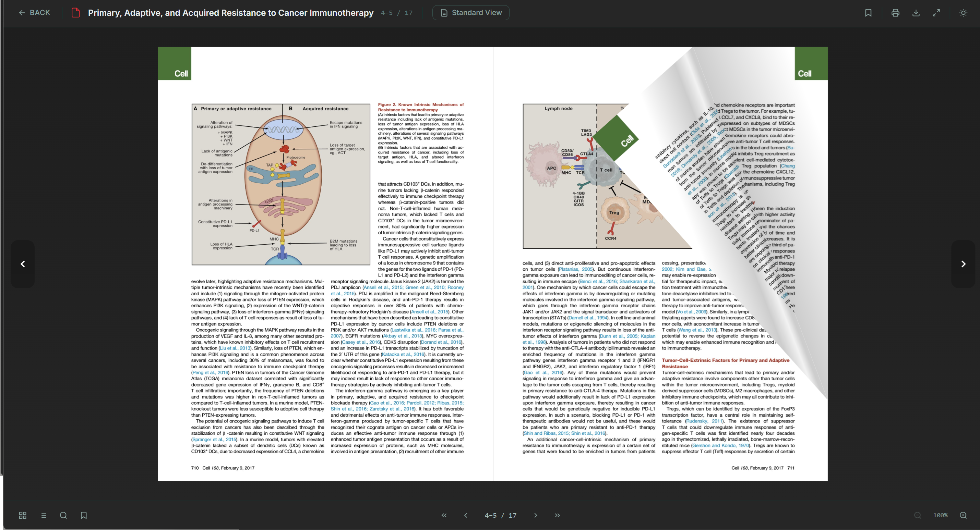The height and width of the screenshot is (530, 980).
Task: Open search in document
Action: pyautogui.click(x=63, y=515)
